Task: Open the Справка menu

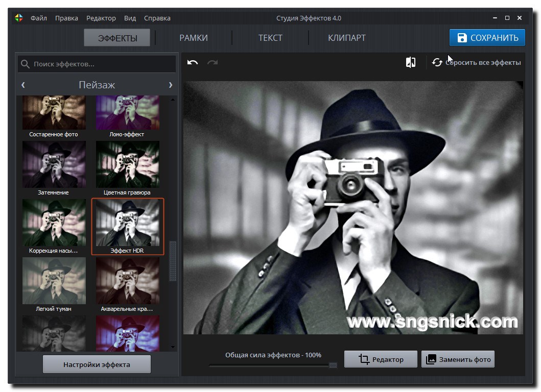Action: [x=157, y=18]
